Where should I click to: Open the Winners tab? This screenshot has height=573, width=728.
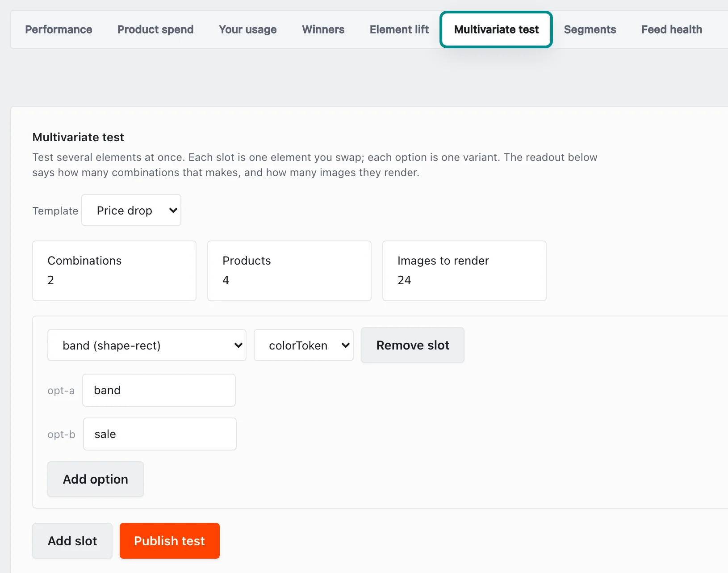[323, 29]
